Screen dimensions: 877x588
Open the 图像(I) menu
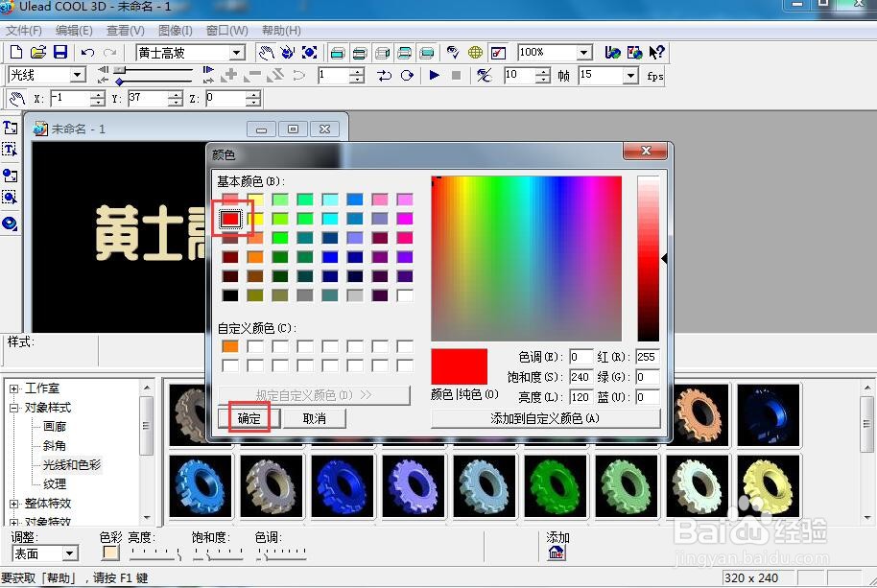[x=175, y=30]
